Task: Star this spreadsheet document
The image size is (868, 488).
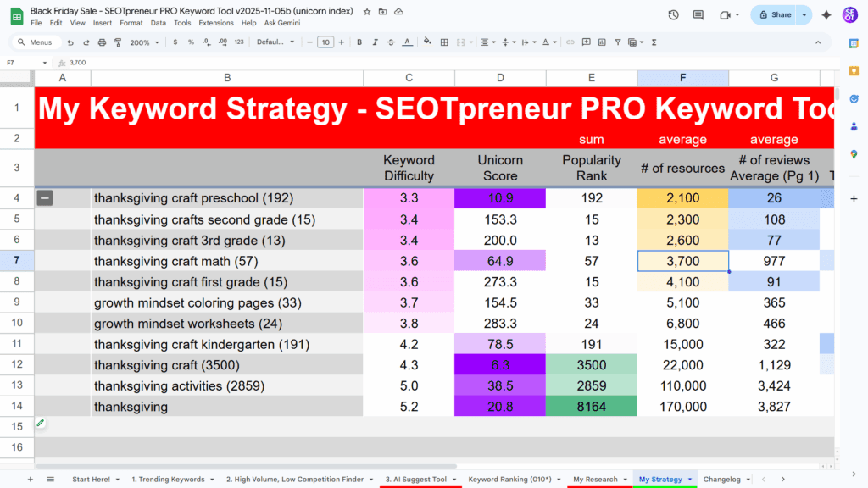Action: (366, 12)
